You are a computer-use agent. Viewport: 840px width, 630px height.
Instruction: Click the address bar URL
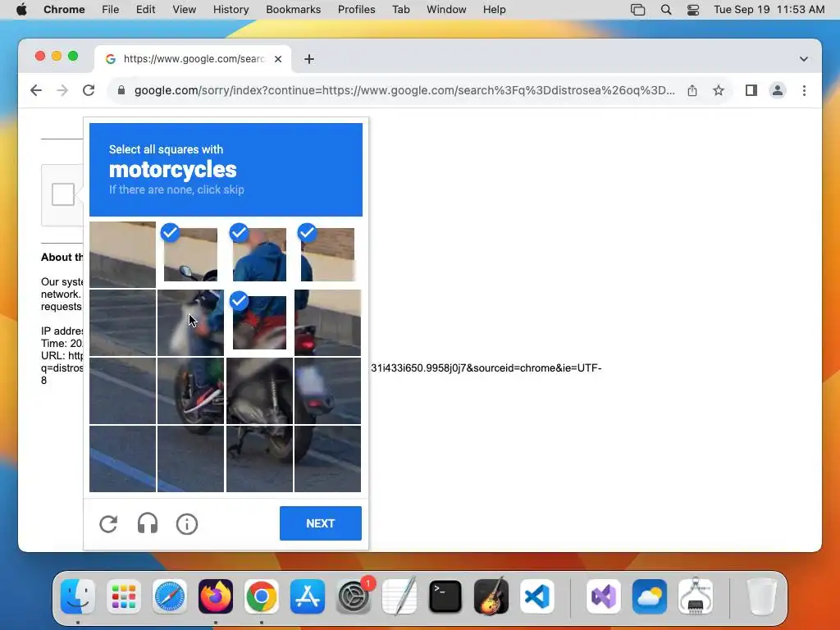pos(404,90)
